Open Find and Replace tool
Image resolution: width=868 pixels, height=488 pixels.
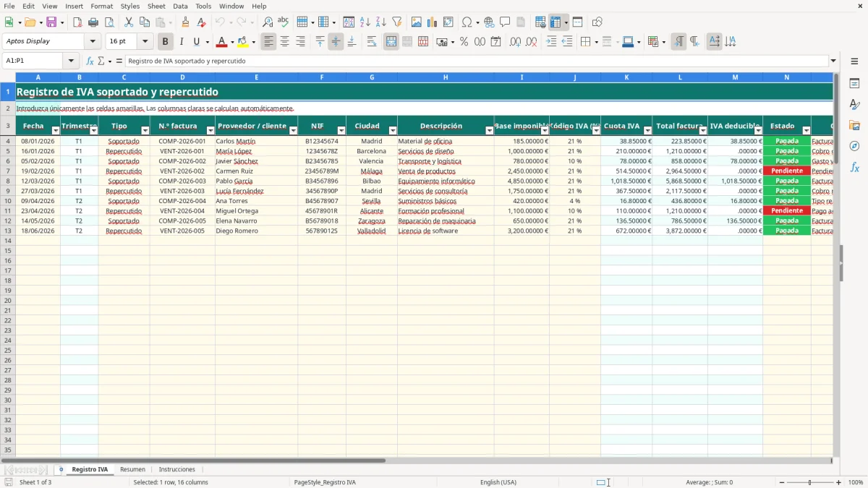[268, 22]
